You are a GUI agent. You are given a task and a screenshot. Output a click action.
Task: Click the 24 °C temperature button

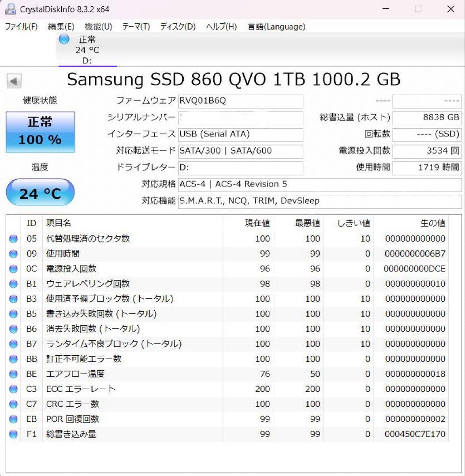tap(40, 192)
